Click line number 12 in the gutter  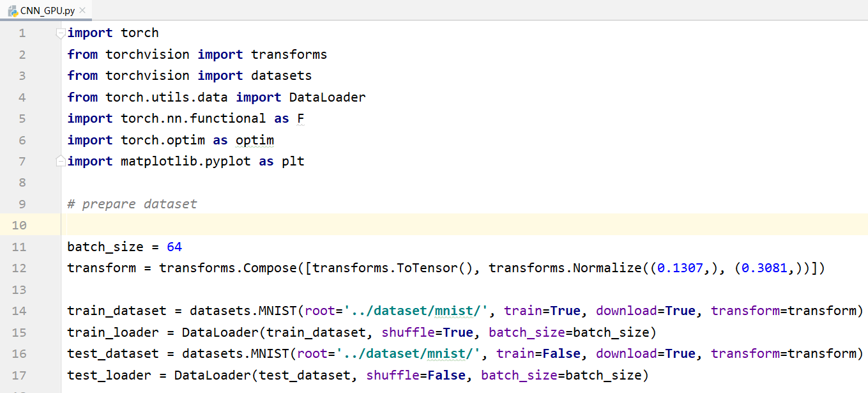pyautogui.click(x=19, y=268)
